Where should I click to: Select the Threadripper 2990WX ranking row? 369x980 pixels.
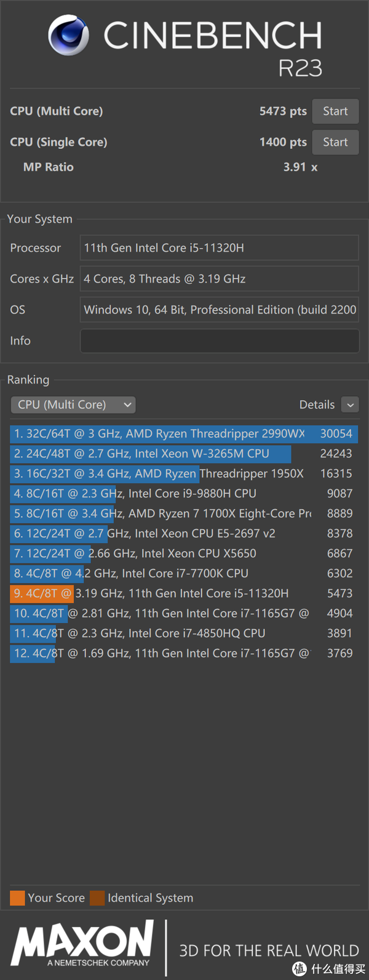click(184, 433)
